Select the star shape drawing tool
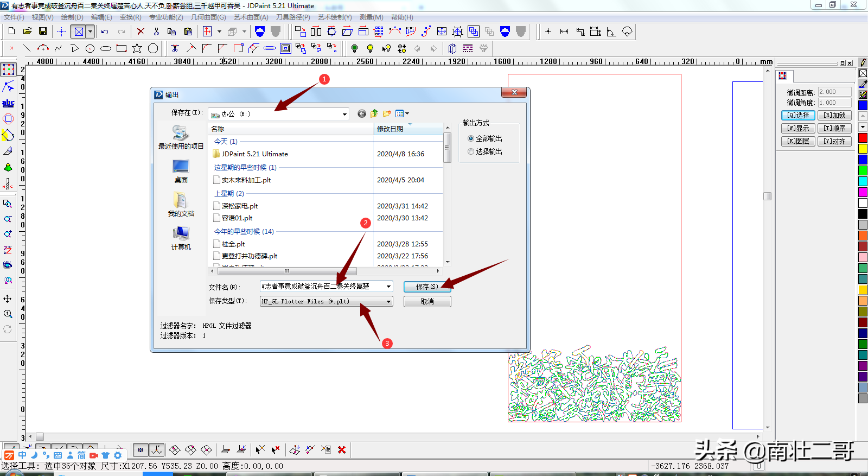 pyautogui.click(x=137, y=48)
